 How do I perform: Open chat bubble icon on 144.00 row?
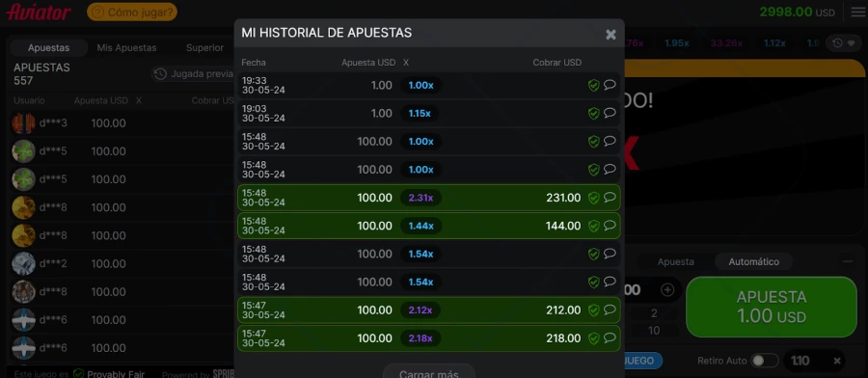(610, 226)
